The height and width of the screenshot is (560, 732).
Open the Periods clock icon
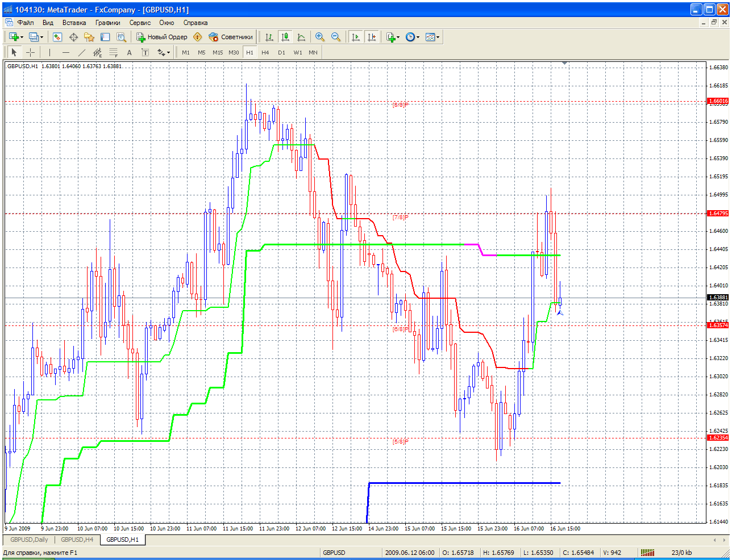click(410, 37)
